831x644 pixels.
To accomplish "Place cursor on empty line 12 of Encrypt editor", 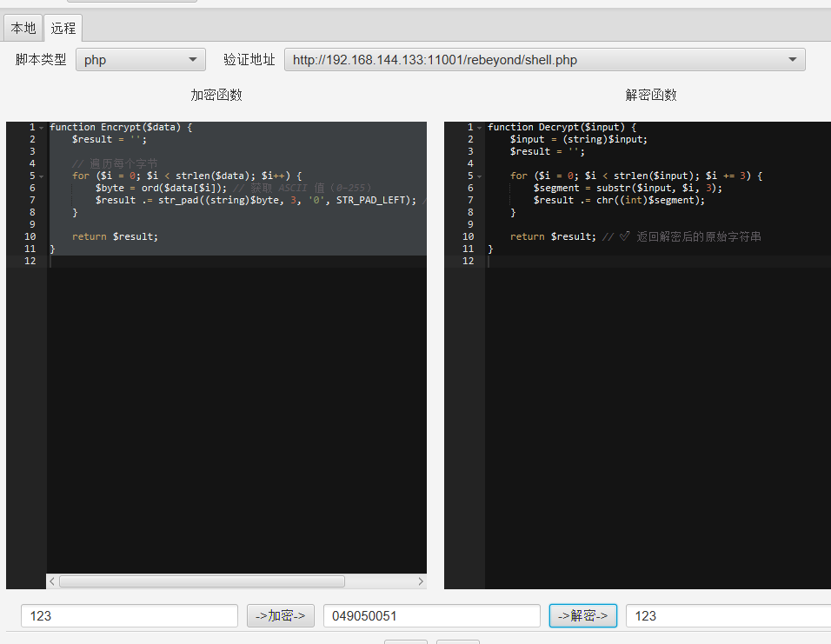I will pos(235,262).
